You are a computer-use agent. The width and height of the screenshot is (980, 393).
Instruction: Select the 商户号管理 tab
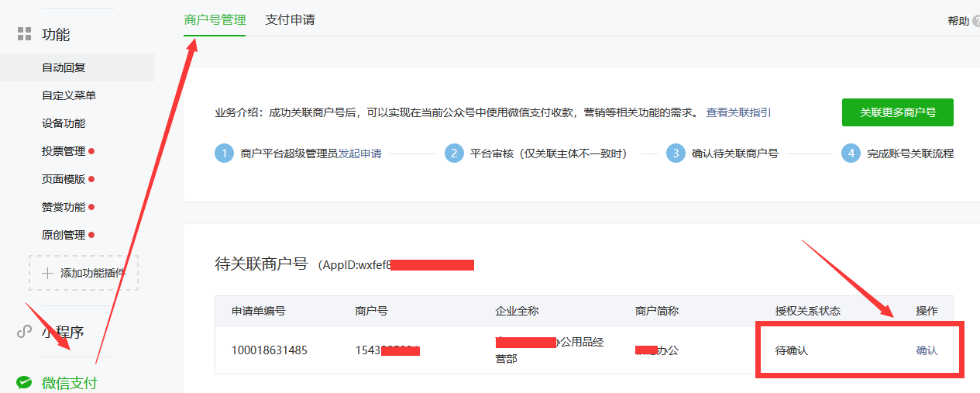pos(215,19)
